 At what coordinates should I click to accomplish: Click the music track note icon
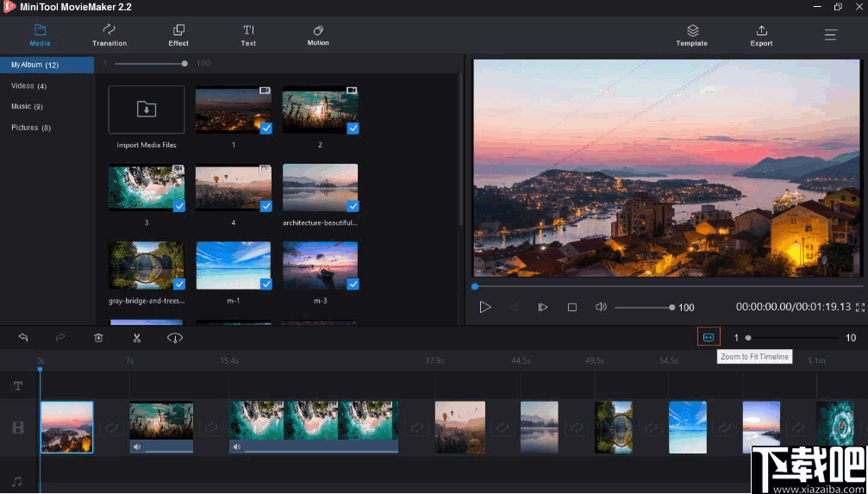18,481
